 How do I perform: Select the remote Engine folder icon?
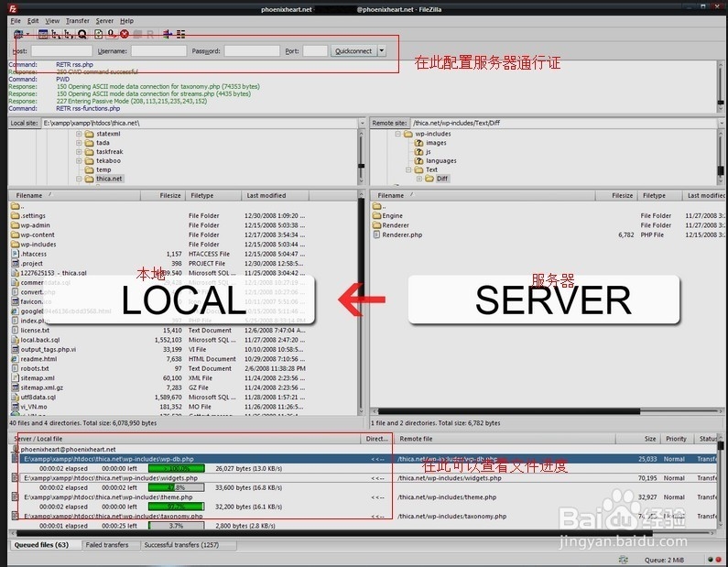(376, 216)
